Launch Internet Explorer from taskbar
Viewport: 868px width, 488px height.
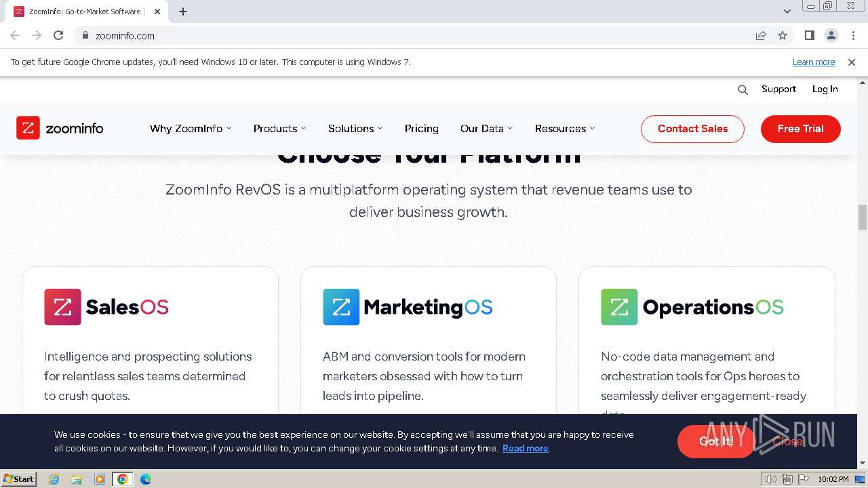(54, 479)
